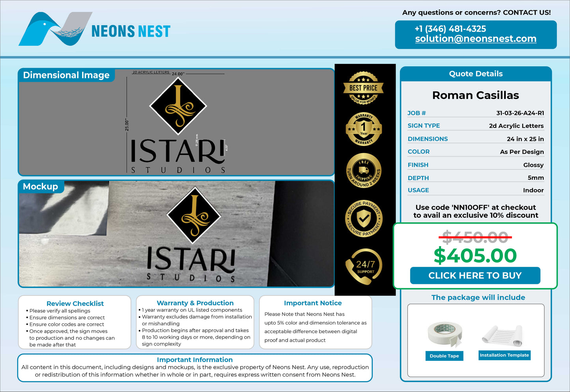Viewport: 570px width, 392px height.
Task: Click the Neons Nest bird logo
Action: coord(55,29)
